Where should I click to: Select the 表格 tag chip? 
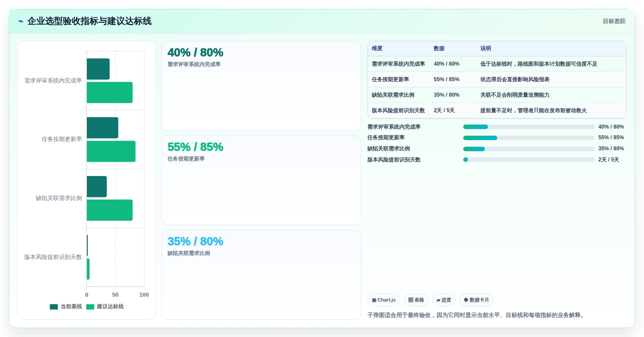(416, 300)
